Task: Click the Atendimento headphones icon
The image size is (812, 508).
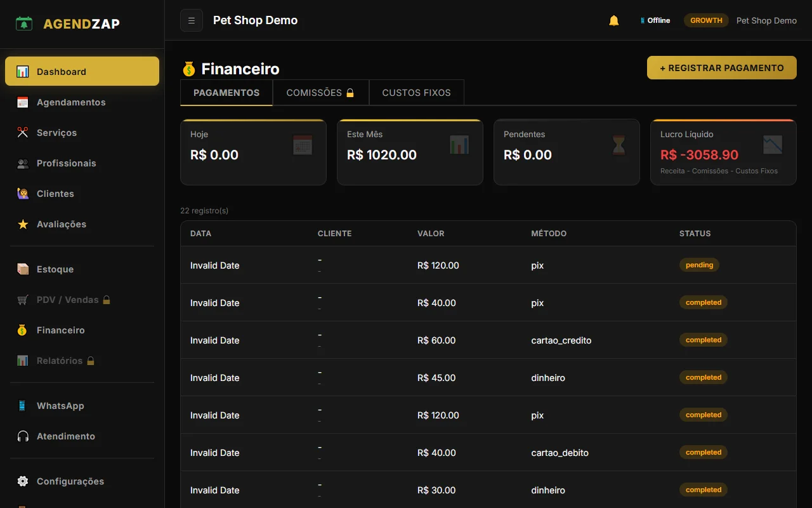Action: [x=23, y=436]
